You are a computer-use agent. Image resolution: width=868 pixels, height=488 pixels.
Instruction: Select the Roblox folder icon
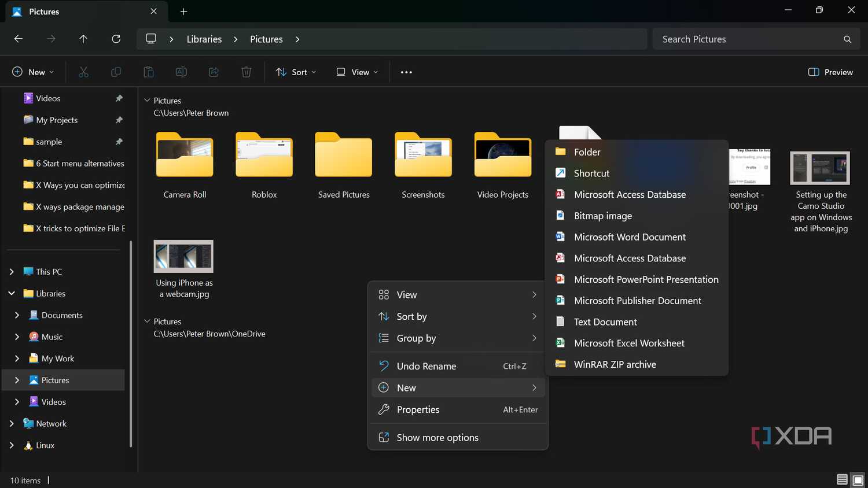point(264,154)
